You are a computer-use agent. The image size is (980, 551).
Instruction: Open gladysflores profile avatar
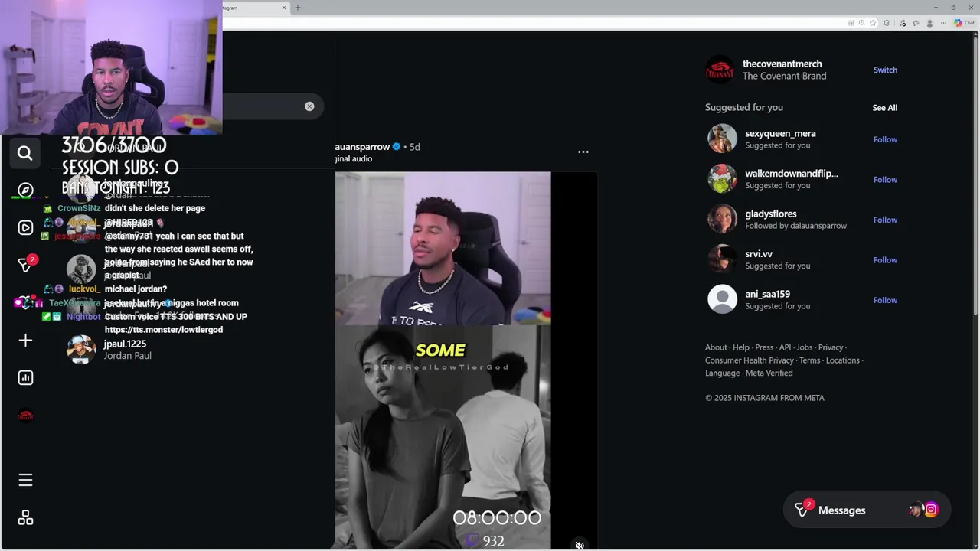(722, 220)
